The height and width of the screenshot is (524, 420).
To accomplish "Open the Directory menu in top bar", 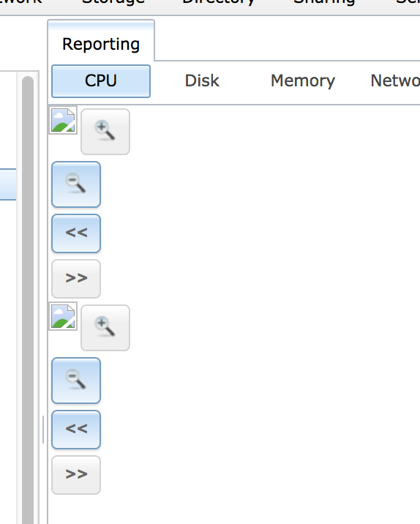I will (219, 3).
